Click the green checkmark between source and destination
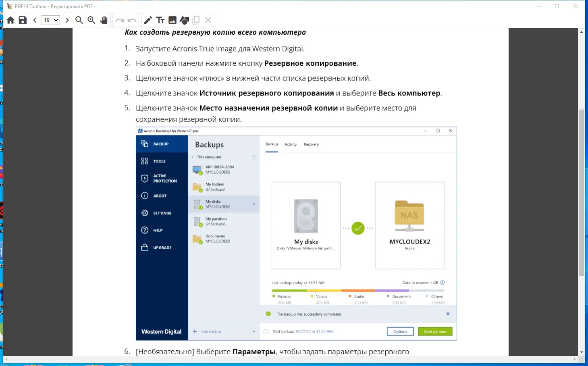 point(358,228)
